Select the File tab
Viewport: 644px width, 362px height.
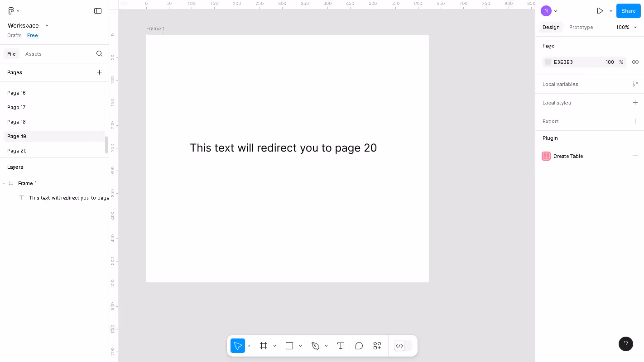tap(11, 54)
